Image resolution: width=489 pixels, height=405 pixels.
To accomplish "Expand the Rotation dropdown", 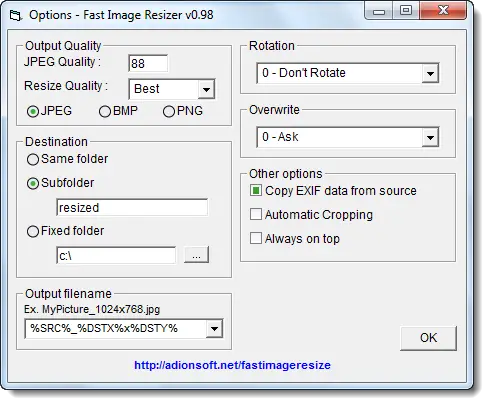I will click(430, 73).
